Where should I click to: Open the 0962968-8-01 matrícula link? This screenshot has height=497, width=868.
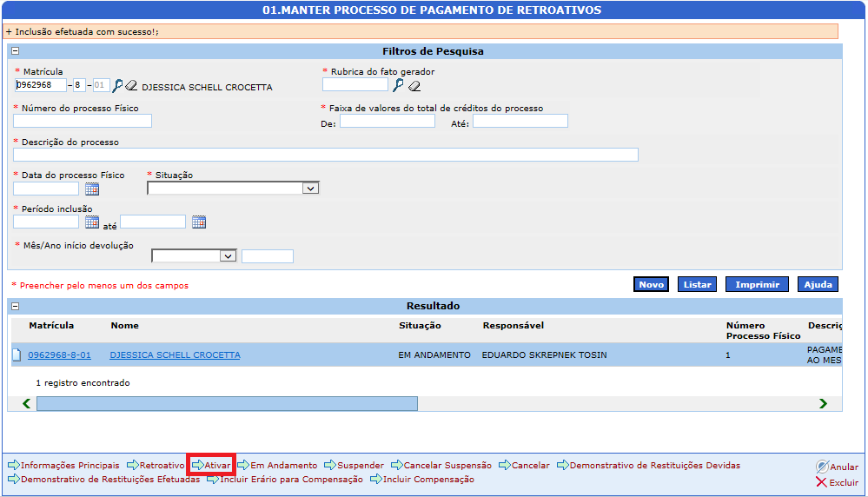click(x=59, y=355)
